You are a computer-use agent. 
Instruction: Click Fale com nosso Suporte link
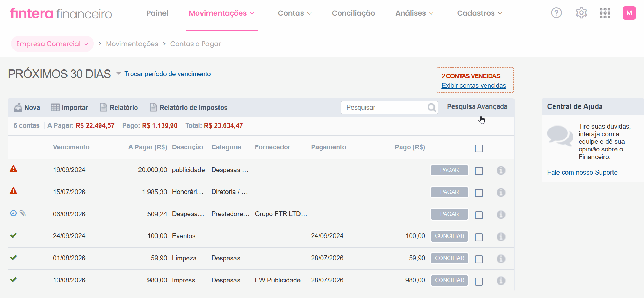pos(582,172)
